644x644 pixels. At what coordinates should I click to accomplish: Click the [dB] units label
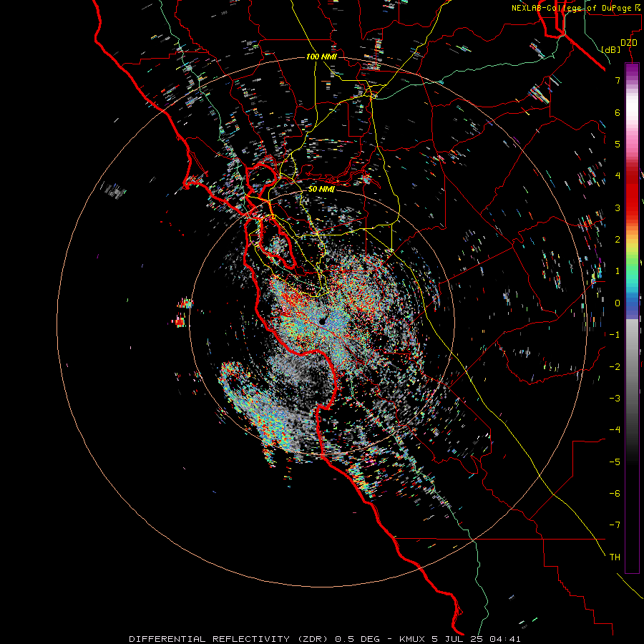[x=611, y=50]
